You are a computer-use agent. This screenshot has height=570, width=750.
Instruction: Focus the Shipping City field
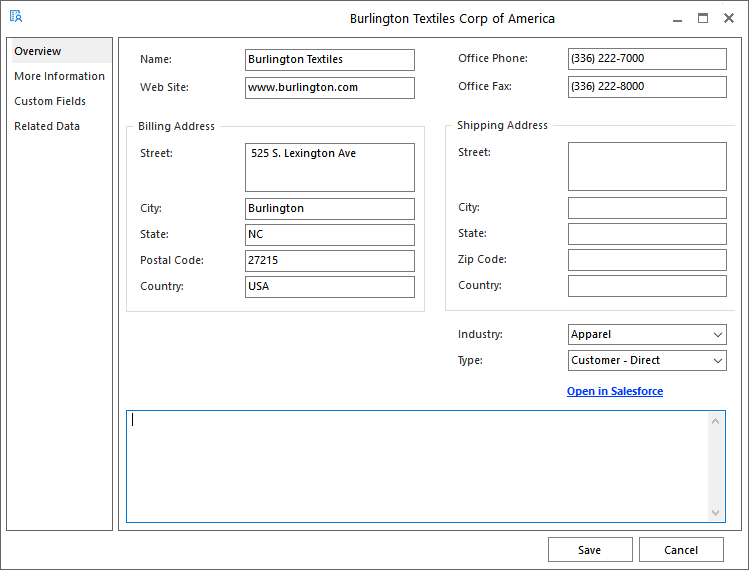point(646,208)
